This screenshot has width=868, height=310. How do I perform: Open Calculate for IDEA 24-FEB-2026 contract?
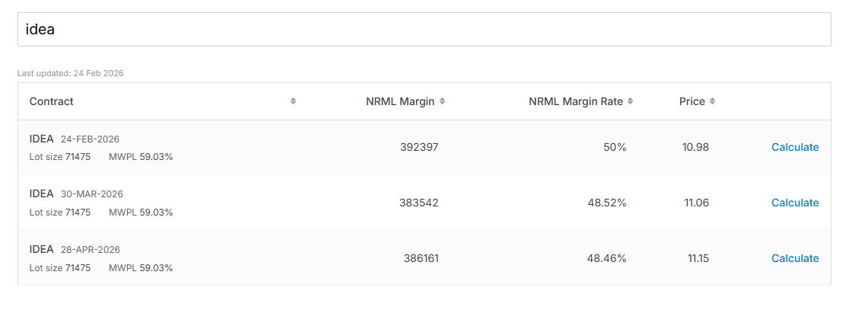pyautogui.click(x=795, y=147)
